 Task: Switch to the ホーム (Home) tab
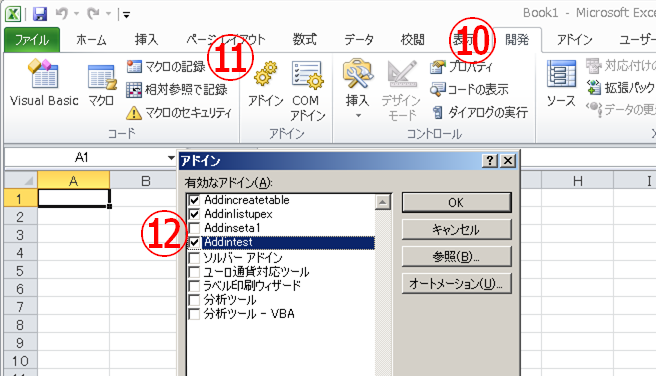[91, 40]
